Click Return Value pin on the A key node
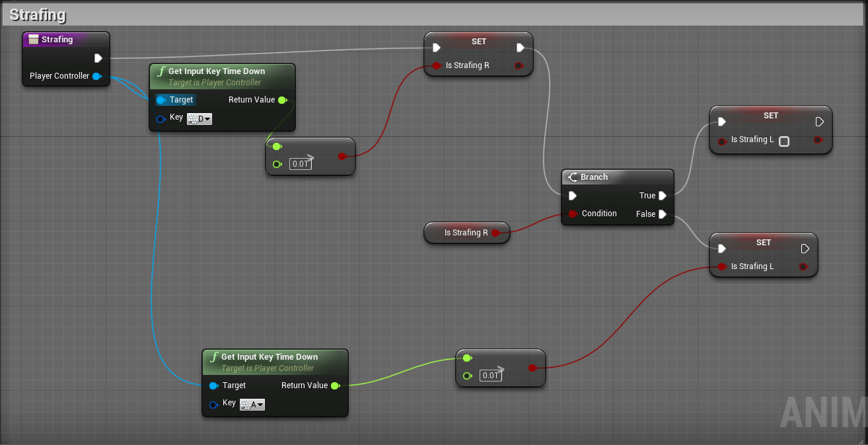The height and width of the screenshot is (445, 868). 335,385
